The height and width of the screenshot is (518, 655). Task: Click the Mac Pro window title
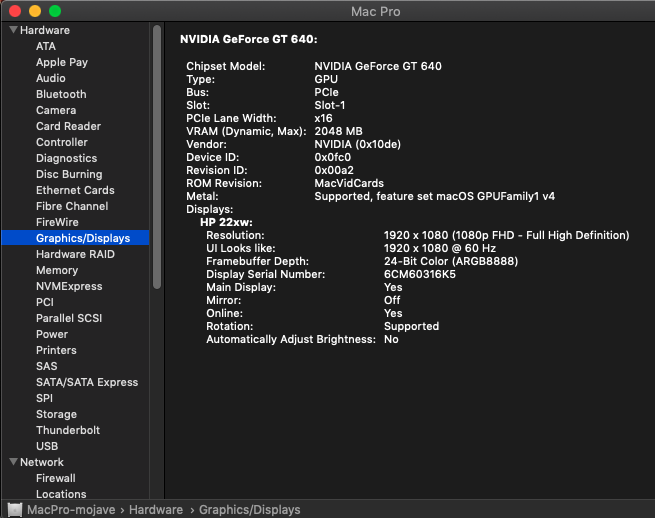(x=376, y=11)
